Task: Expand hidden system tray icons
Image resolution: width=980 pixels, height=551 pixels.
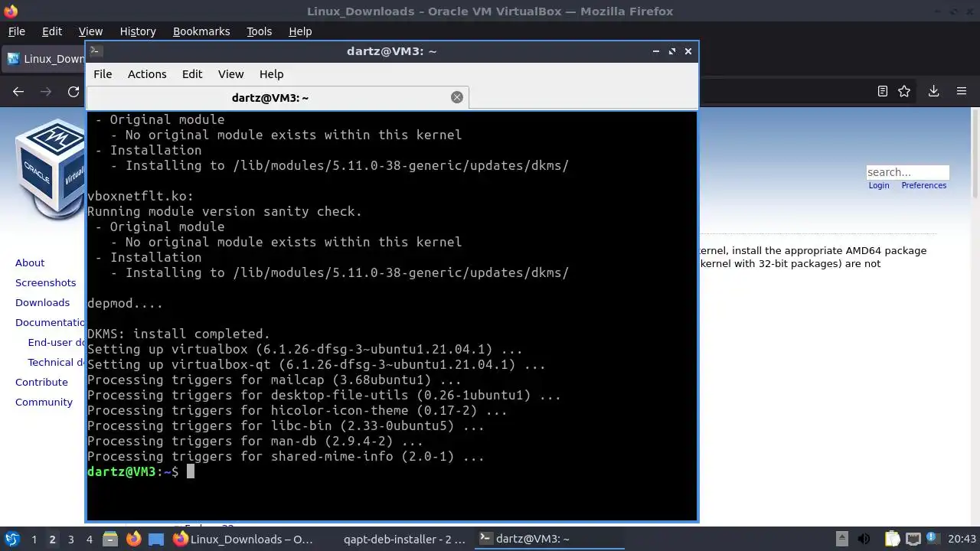Action: (x=841, y=539)
